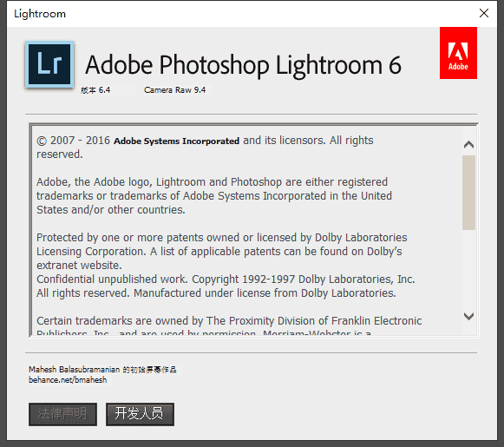Click the 'Camera Raw 9.4' text
This screenshot has height=447, width=504.
point(175,90)
